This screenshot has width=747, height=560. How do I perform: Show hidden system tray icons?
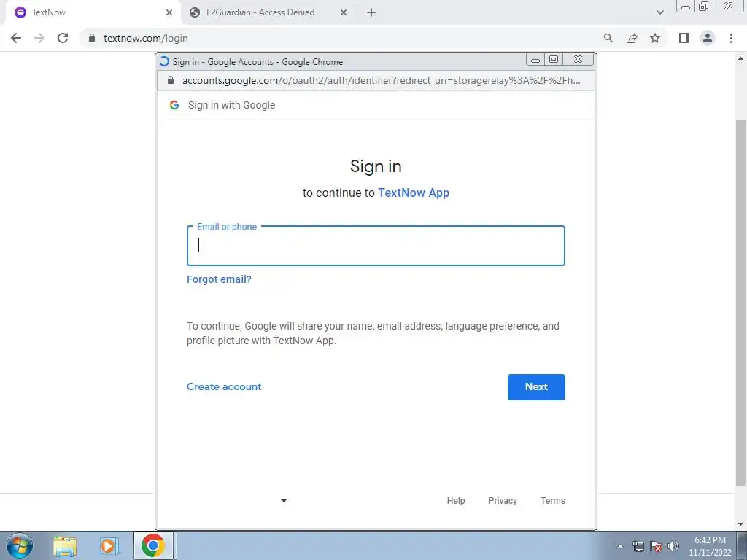coord(620,546)
